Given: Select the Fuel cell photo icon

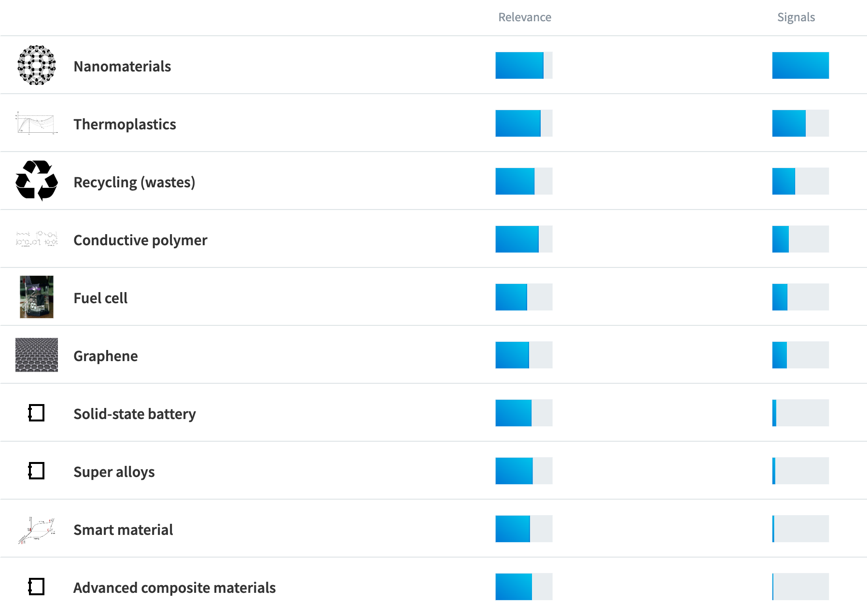Looking at the screenshot, I should [37, 297].
